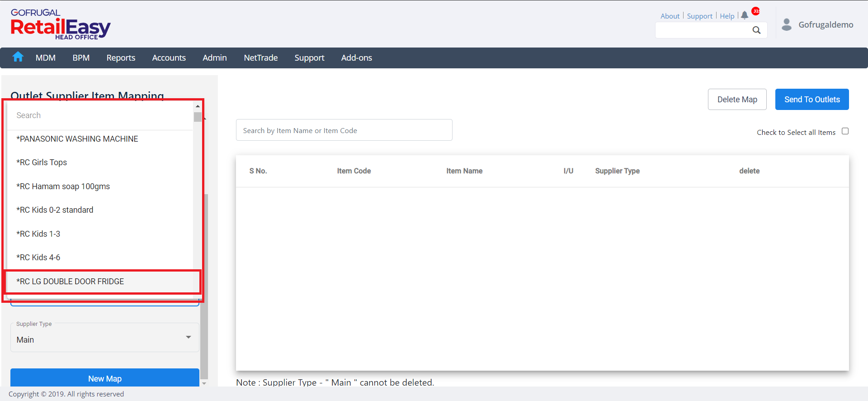The width and height of the screenshot is (868, 401).
Task: Click the New Map button
Action: point(105,378)
